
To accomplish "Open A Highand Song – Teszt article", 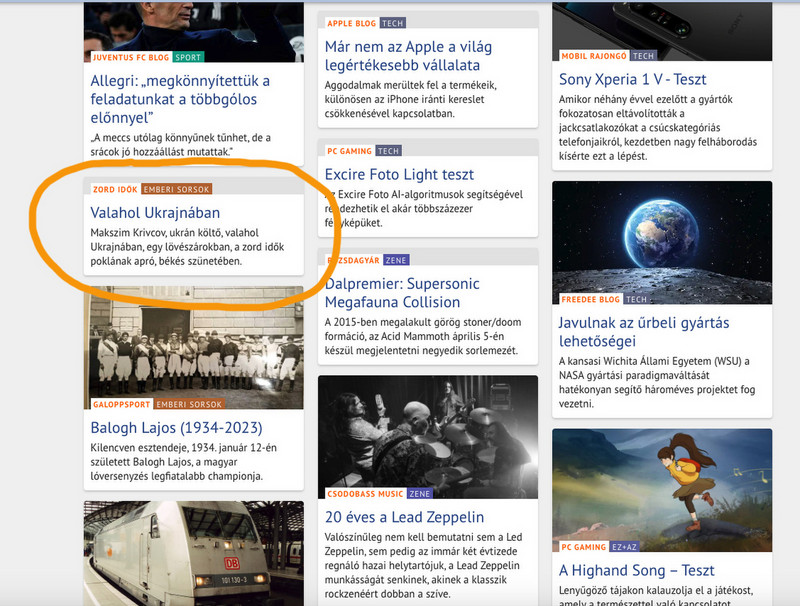I will coord(637,570).
